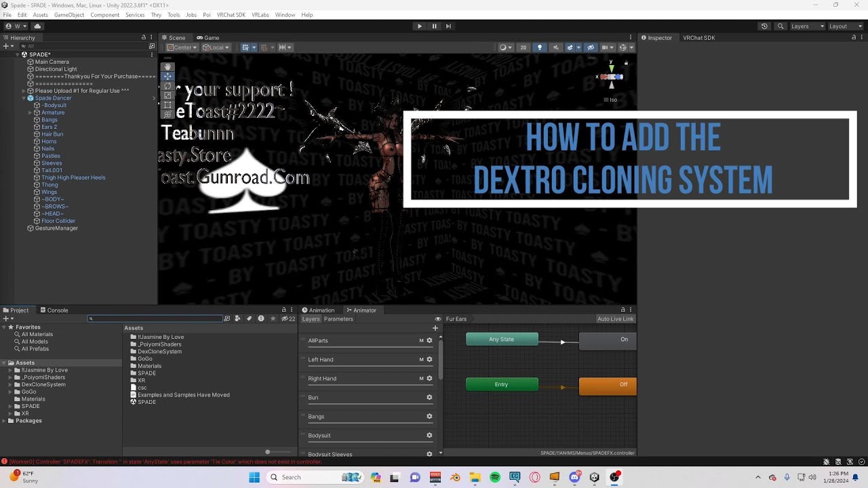The height and width of the screenshot is (488, 868).
Task: Open the Local rotation dropdown
Action: pyautogui.click(x=216, y=47)
